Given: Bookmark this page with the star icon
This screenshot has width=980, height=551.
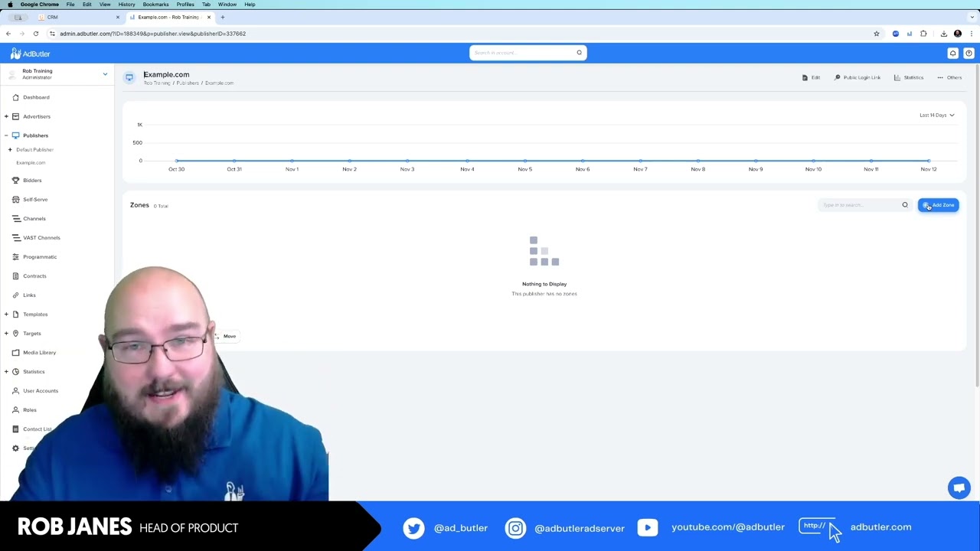Looking at the screenshot, I should click(877, 34).
